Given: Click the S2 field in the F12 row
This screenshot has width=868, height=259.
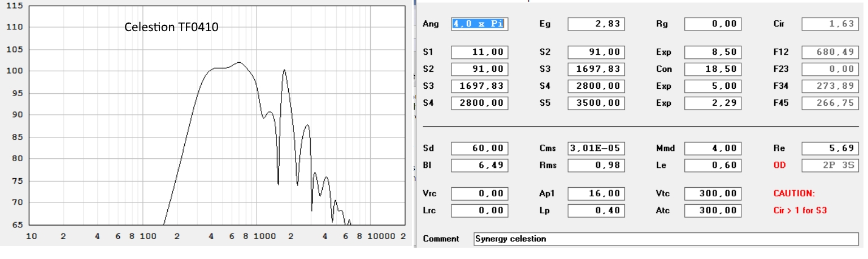Looking at the screenshot, I should (x=596, y=52).
